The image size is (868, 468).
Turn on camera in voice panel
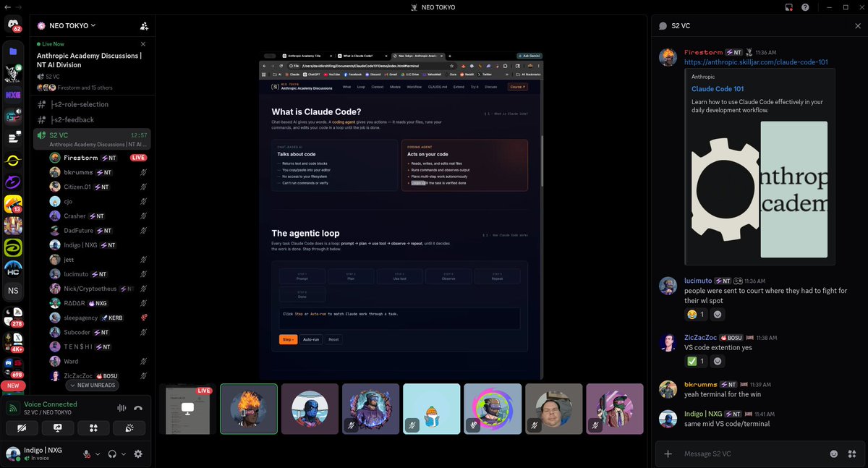[22, 428]
